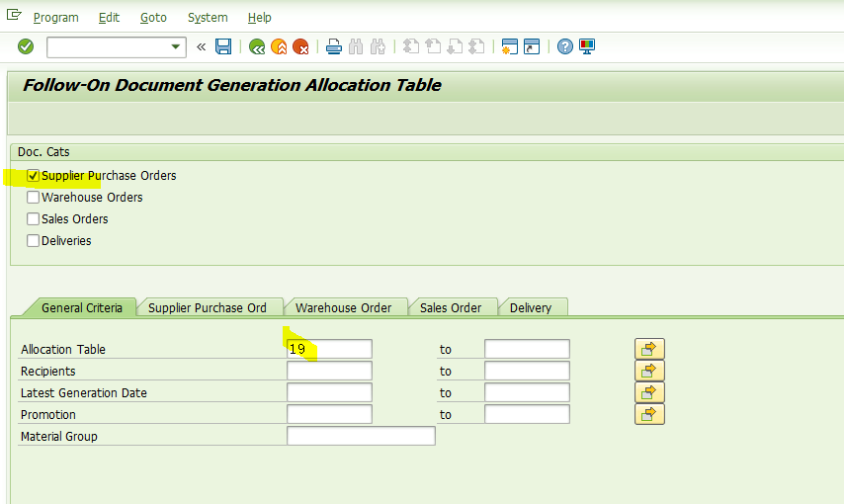Switch to the Warehouse Order tab
The height and width of the screenshot is (504, 844).
pos(343,307)
